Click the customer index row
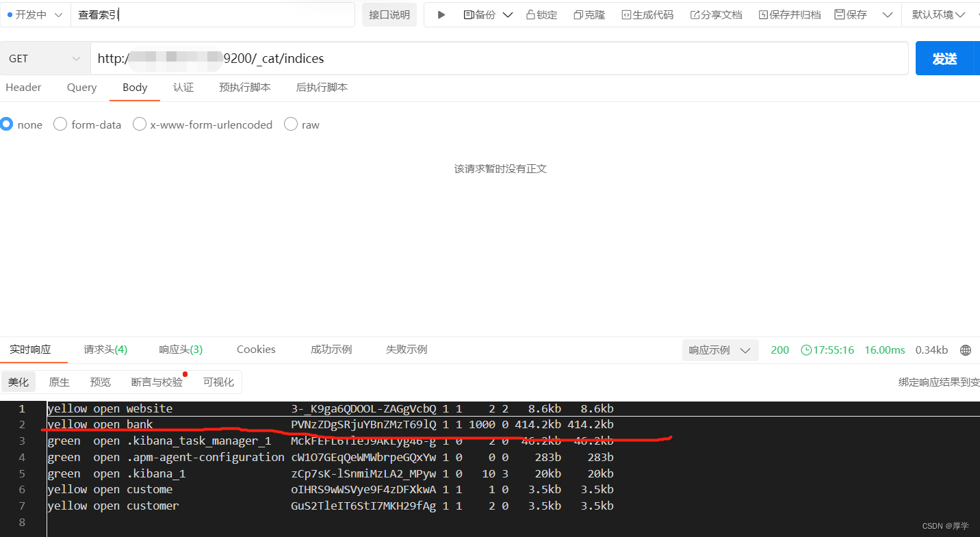980x537 pixels. (x=331, y=506)
